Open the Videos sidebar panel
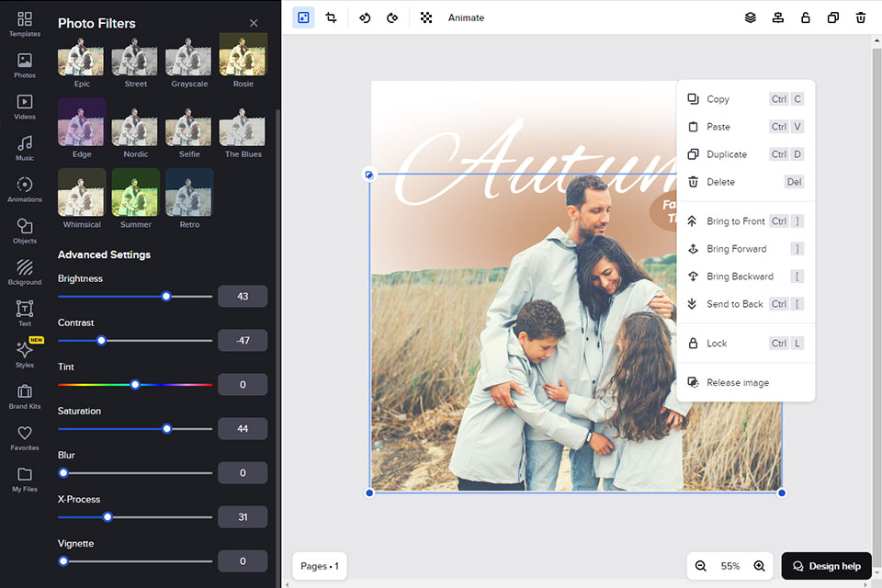The image size is (882, 588). (x=24, y=107)
